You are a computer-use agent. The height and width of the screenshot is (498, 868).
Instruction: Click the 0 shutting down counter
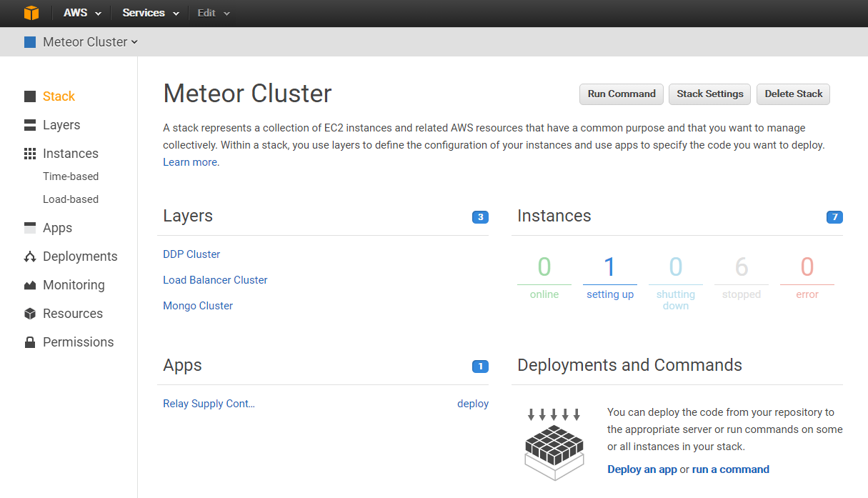coord(676,283)
